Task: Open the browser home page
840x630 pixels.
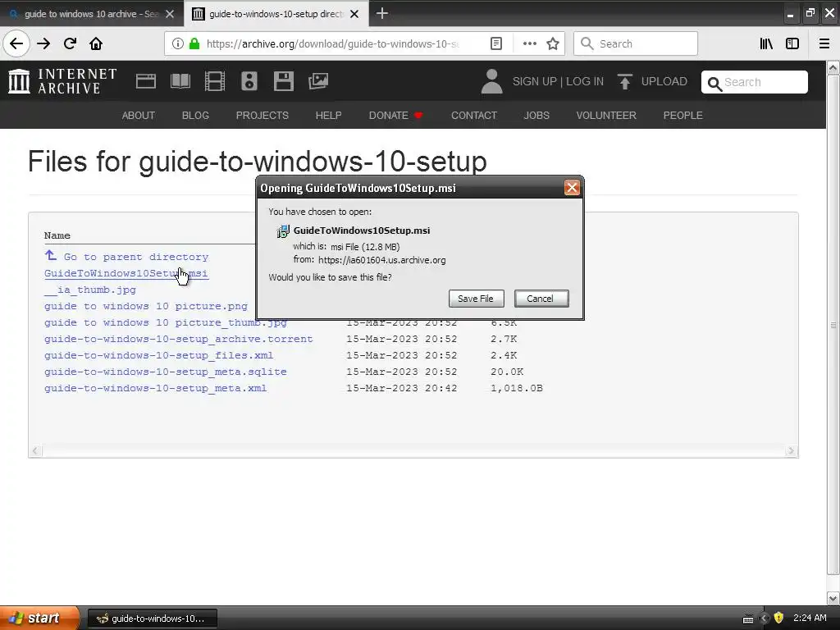Action: coord(96,44)
